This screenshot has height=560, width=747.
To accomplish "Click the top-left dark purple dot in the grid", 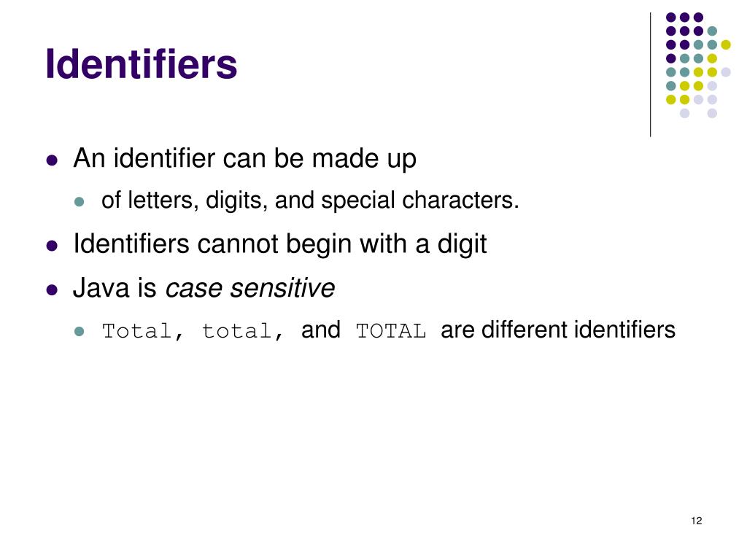I will point(671,17).
